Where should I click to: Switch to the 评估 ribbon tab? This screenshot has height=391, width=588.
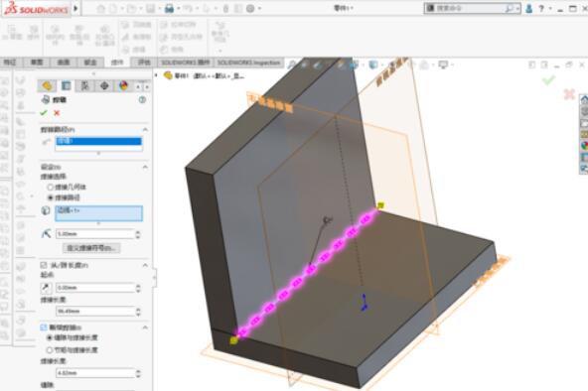144,63
